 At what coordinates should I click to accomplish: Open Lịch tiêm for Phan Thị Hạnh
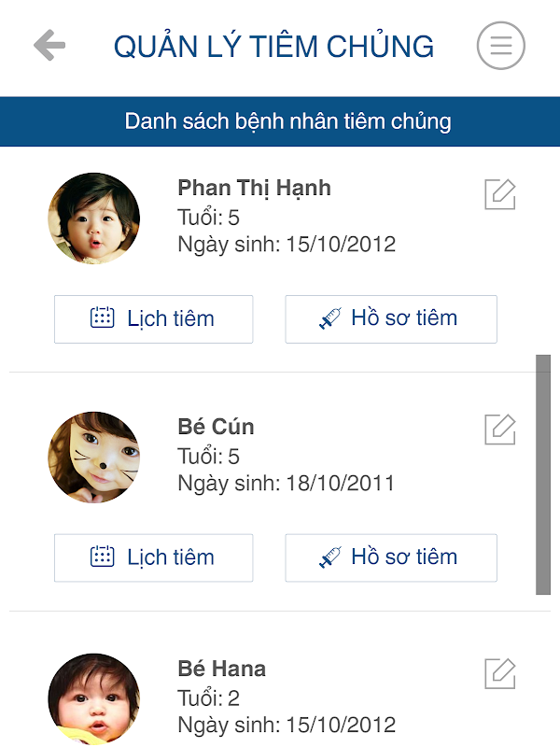pos(153,319)
